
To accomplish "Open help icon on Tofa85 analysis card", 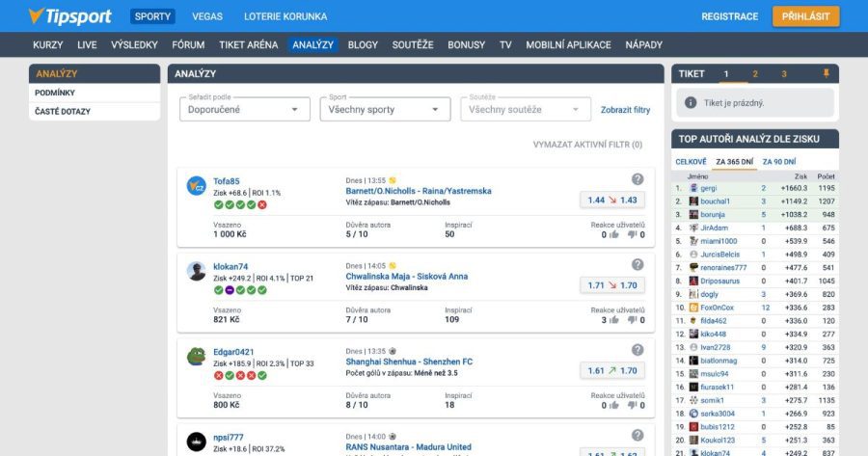I will [x=637, y=179].
